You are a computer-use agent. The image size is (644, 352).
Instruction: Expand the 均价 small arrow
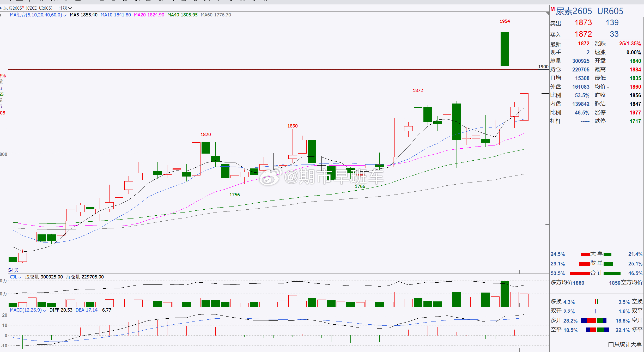pos(608,87)
